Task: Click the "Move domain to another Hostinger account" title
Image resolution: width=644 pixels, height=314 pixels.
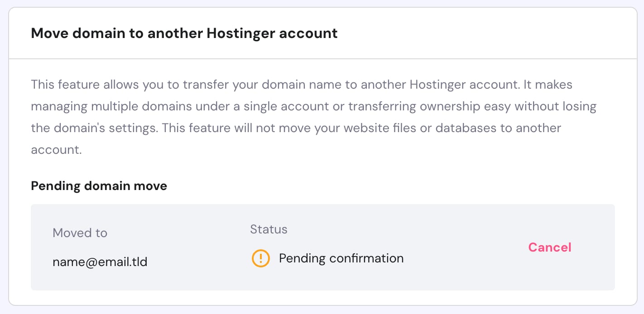Action: click(x=184, y=33)
